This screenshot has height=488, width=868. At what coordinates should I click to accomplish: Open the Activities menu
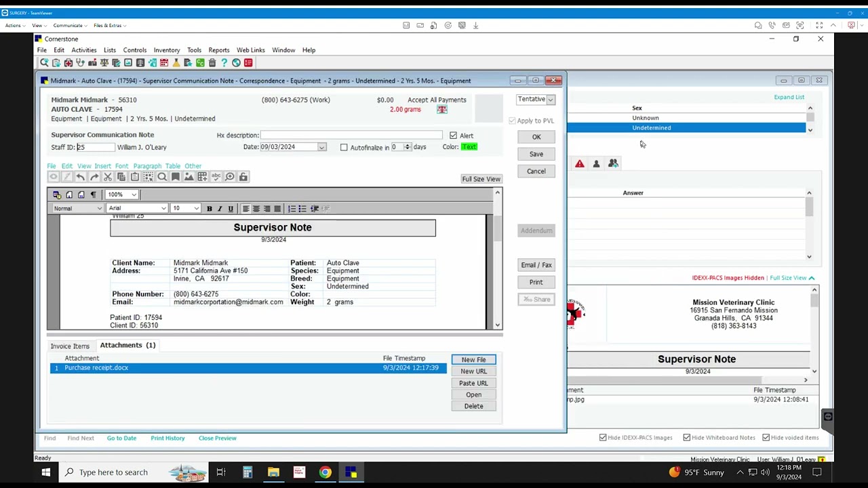[x=84, y=50]
